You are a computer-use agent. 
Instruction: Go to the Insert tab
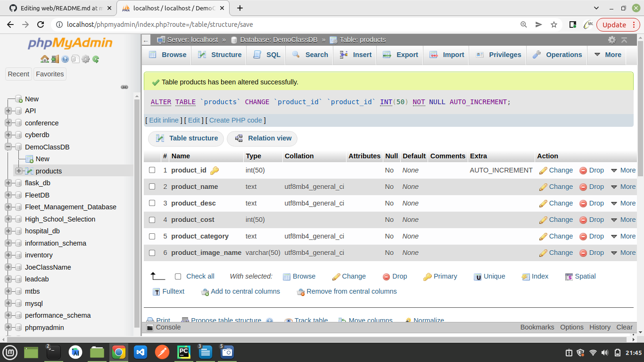point(355,55)
